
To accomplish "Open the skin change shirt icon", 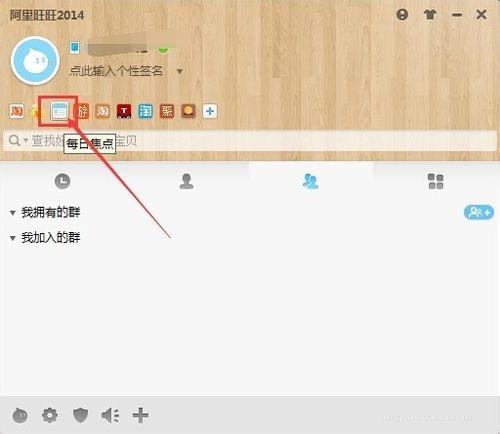I will [430, 15].
